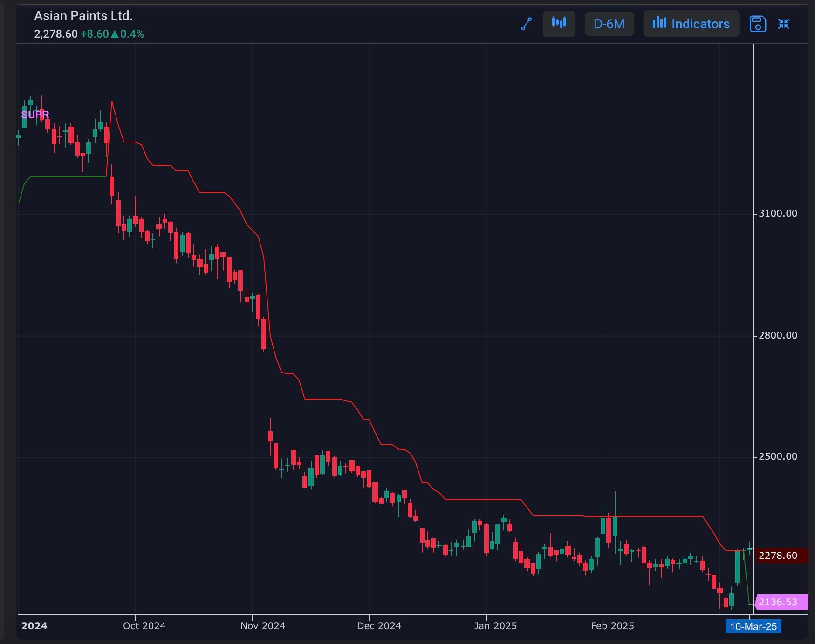Click the Nov 2024 time axis label
The width and height of the screenshot is (815, 644).
click(263, 626)
